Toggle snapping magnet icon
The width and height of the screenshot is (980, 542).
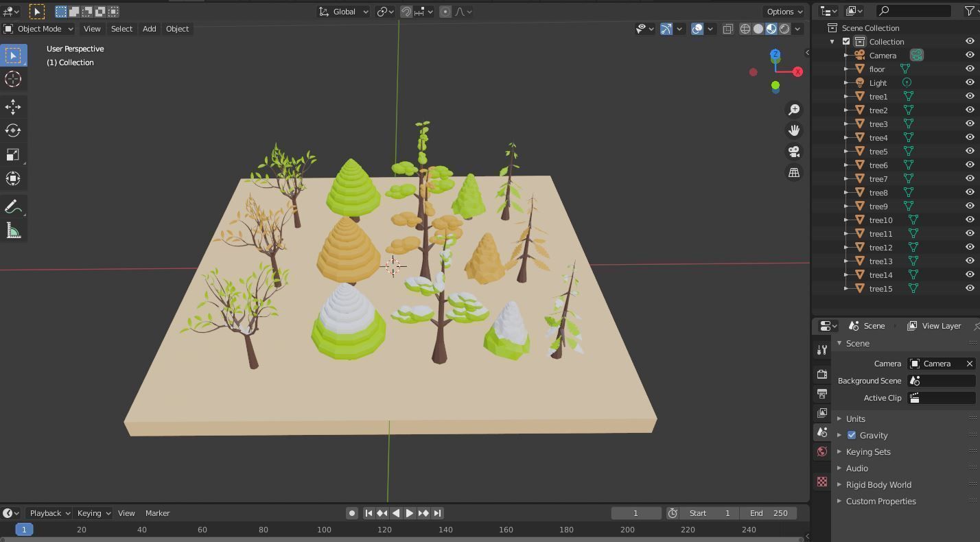tap(406, 12)
